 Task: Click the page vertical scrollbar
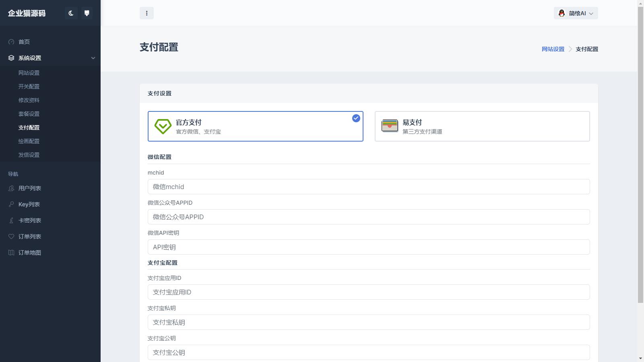pos(640,161)
